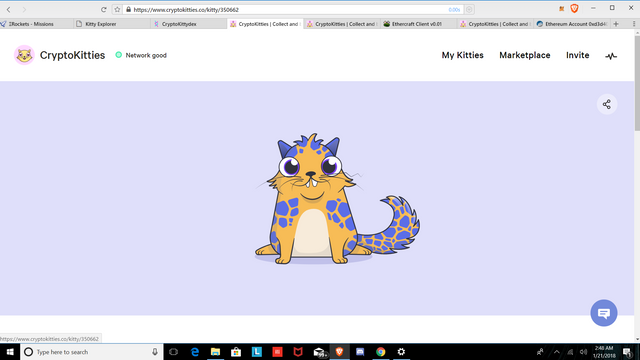This screenshot has height=360, width=640.
Task: Click the Brave shield icon in toolbar
Action: point(574,9)
